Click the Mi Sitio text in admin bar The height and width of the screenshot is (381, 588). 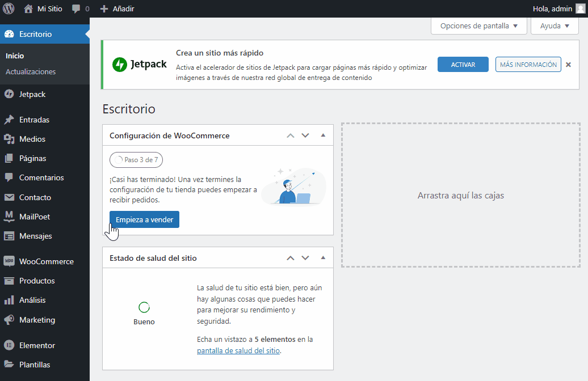pyautogui.click(x=50, y=9)
